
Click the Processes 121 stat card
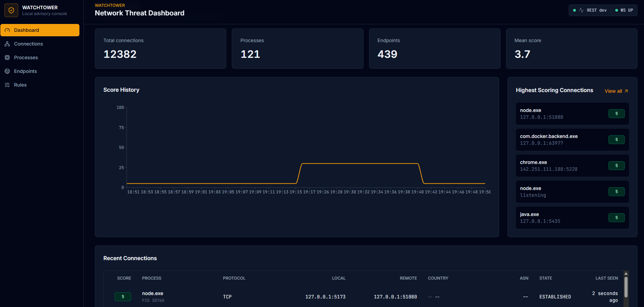(298, 49)
